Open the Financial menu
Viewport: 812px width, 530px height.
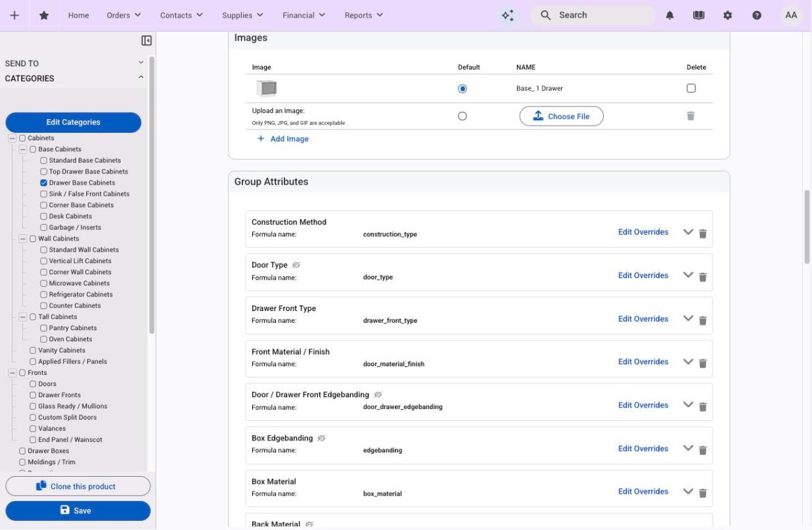point(304,15)
